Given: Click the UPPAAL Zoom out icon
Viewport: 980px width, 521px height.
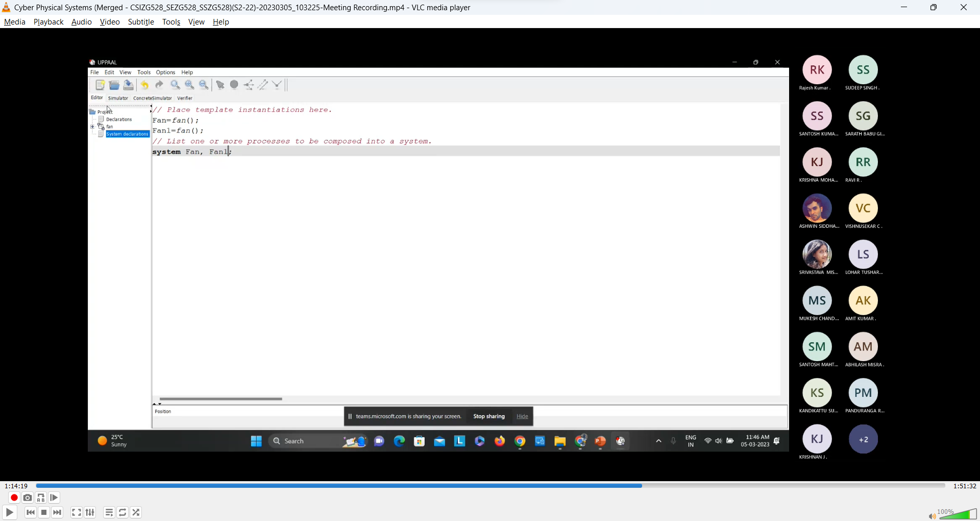Looking at the screenshot, I should pos(204,85).
